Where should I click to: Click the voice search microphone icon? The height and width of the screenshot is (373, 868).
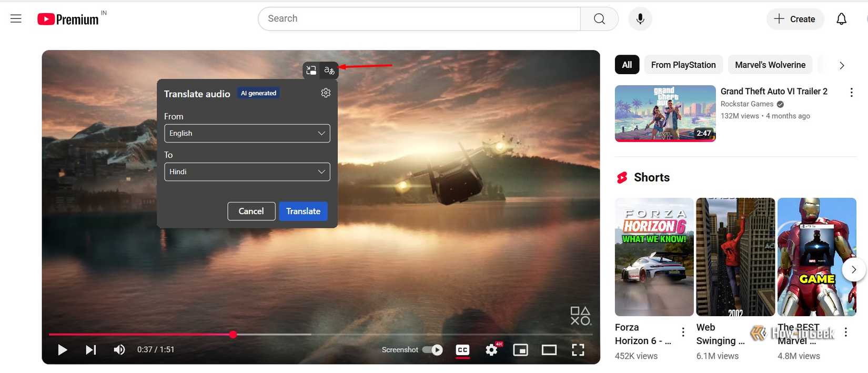[640, 19]
